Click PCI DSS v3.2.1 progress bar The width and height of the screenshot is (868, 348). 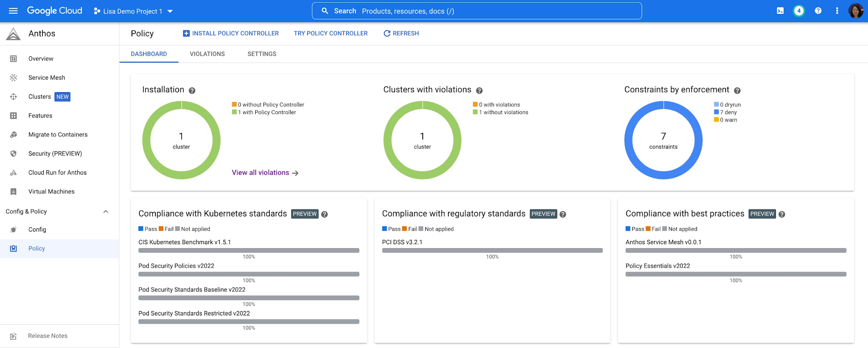(x=492, y=250)
